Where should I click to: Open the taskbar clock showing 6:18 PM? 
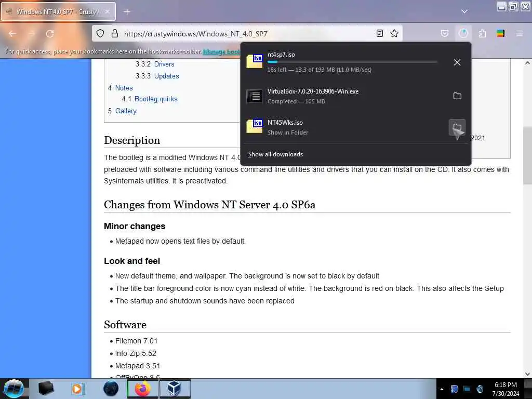(506, 389)
